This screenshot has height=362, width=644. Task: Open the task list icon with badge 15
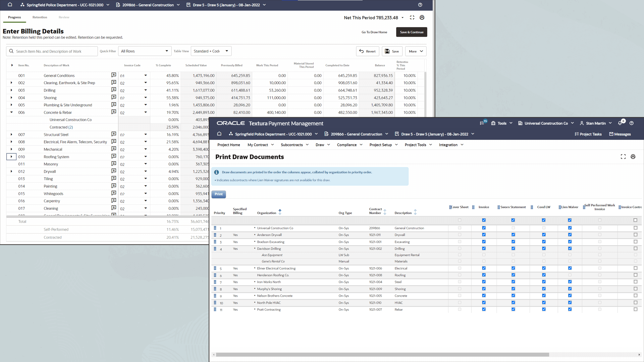tap(482, 123)
